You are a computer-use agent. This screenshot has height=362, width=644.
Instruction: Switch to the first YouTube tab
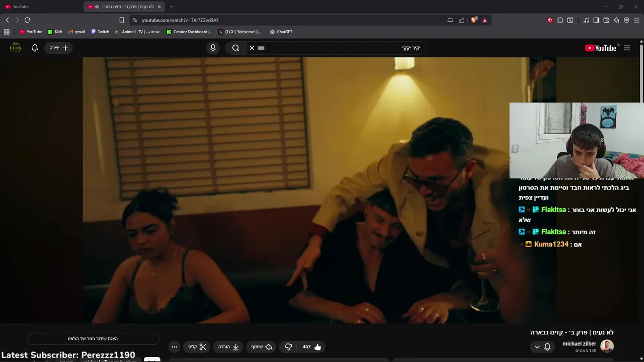click(x=40, y=7)
